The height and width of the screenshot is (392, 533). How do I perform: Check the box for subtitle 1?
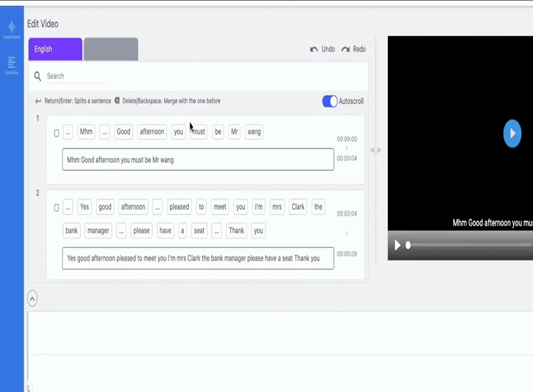(x=57, y=134)
